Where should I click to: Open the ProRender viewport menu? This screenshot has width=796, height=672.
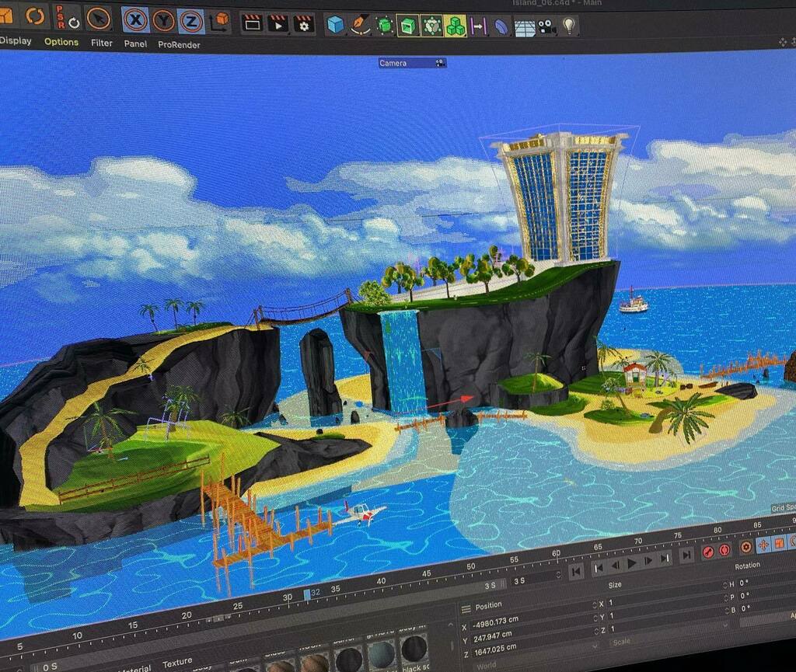coord(180,44)
